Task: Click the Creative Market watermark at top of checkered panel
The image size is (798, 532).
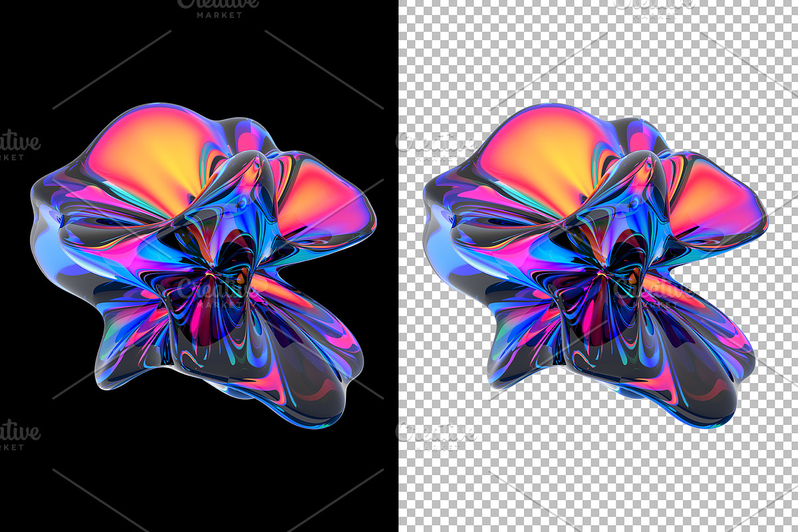Action: click(655, 7)
